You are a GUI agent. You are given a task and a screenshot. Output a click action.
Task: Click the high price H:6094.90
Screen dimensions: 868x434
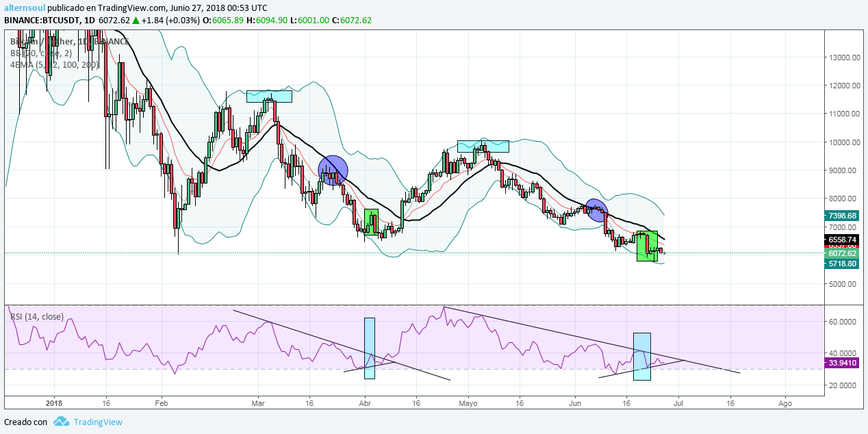tap(268, 20)
